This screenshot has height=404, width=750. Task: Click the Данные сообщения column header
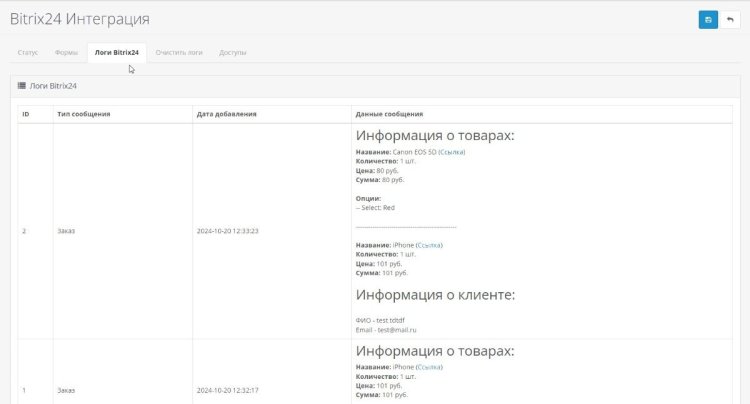389,114
